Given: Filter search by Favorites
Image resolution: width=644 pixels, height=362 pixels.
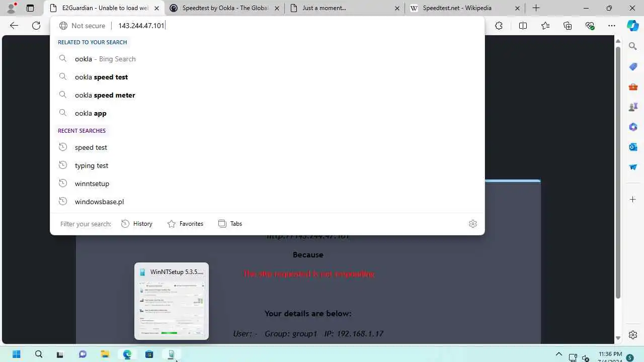Looking at the screenshot, I should pos(185,224).
